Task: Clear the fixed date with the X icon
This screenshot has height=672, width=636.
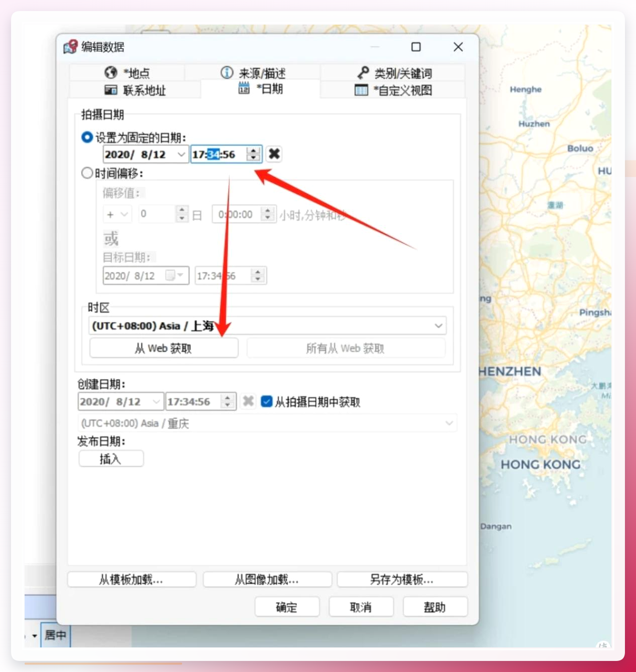Action: click(274, 154)
